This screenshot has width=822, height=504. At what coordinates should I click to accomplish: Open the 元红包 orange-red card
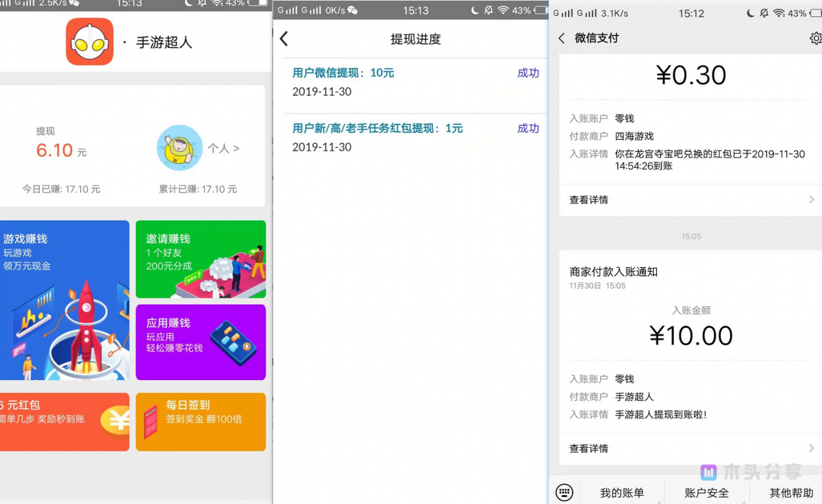pos(64,422)
